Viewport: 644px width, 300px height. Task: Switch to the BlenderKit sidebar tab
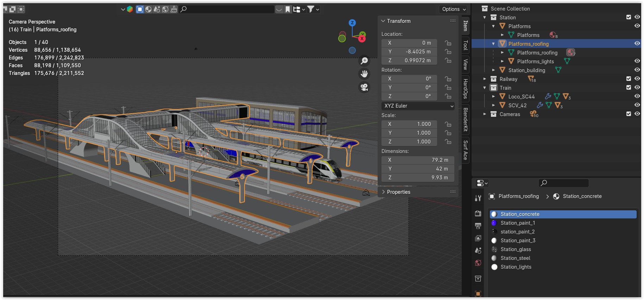tap(465, 120)
